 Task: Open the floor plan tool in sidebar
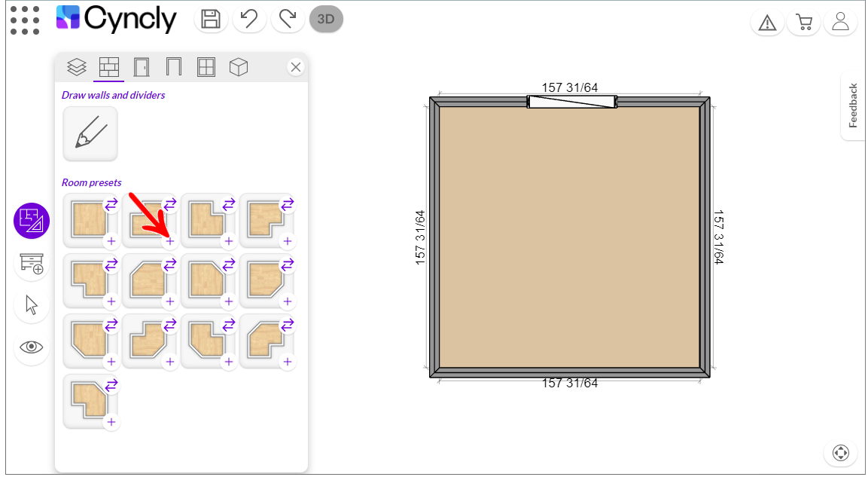(32, 221)
